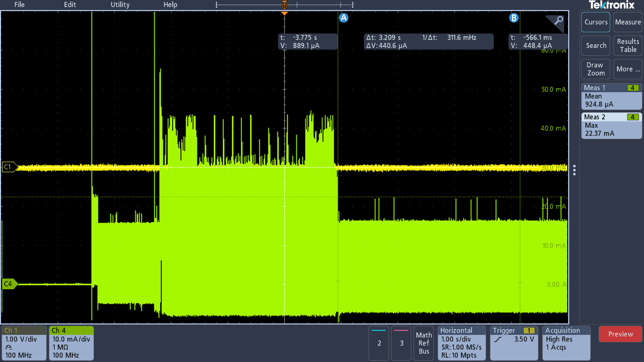The height and width of the screenshot is (362, 644).
Task: Open the Help menu
Action: (x=170, y=5)
